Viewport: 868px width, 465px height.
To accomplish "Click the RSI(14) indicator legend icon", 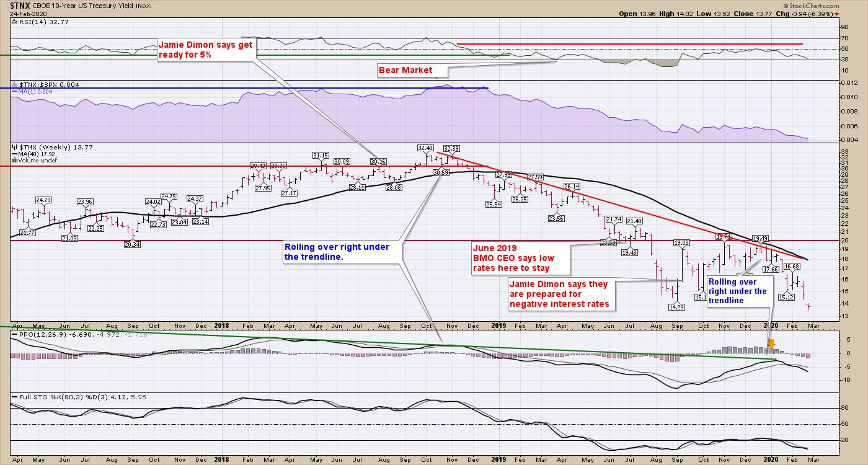I will [x=15, y=22].
